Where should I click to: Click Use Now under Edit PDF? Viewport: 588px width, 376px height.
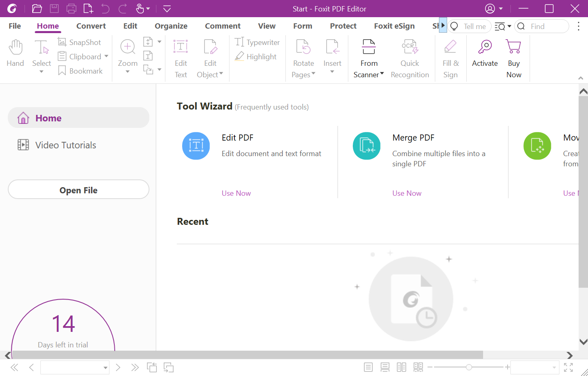[236, 193]
